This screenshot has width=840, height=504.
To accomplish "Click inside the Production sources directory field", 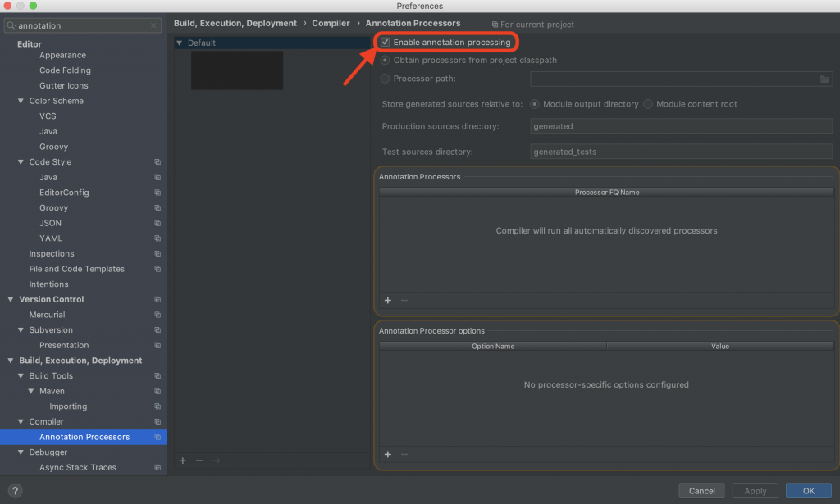I will pyautogui.click(x=681, y=125).
